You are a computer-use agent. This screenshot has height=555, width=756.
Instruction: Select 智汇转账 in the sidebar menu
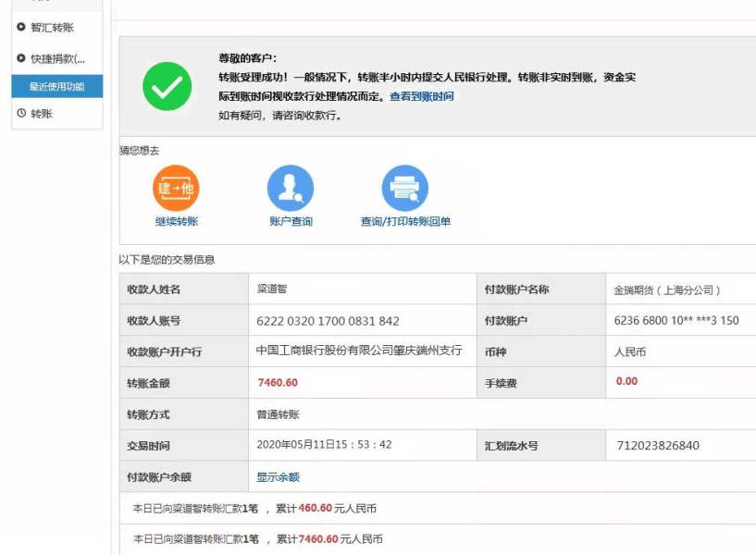click(x=52, y=28)
